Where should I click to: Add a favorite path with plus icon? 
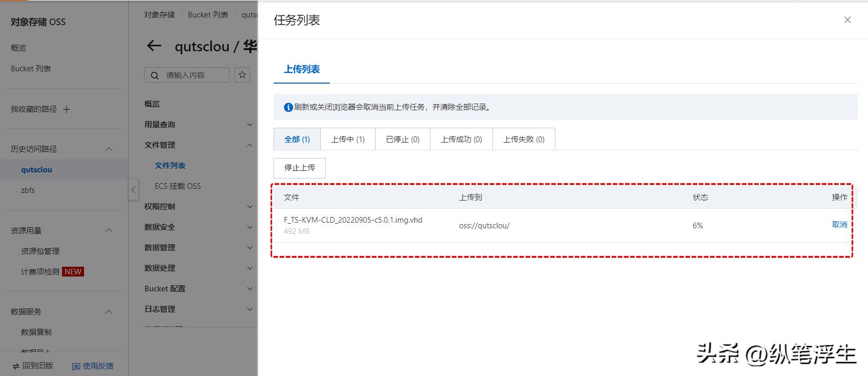[x=66, y=109]
